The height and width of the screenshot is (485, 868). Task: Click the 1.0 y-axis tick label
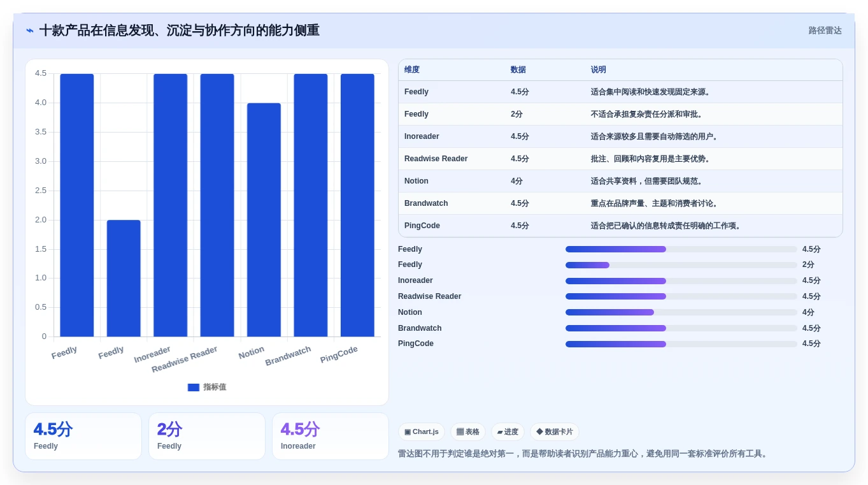(x=41, y=278)
